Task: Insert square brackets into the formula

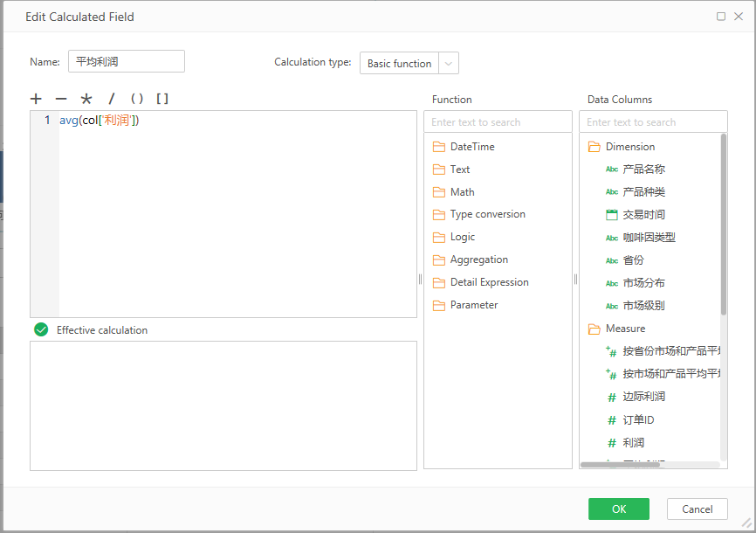Action: [162, 99]
